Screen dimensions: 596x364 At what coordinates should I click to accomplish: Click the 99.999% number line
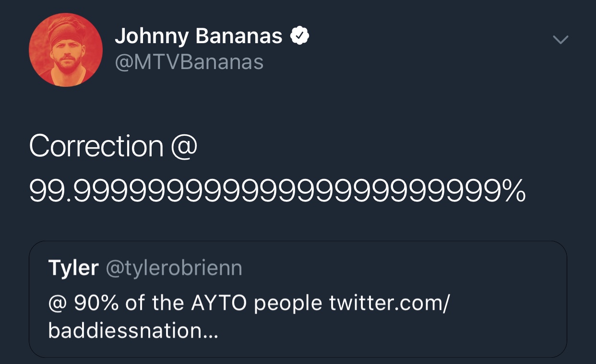tap(277, 190)
